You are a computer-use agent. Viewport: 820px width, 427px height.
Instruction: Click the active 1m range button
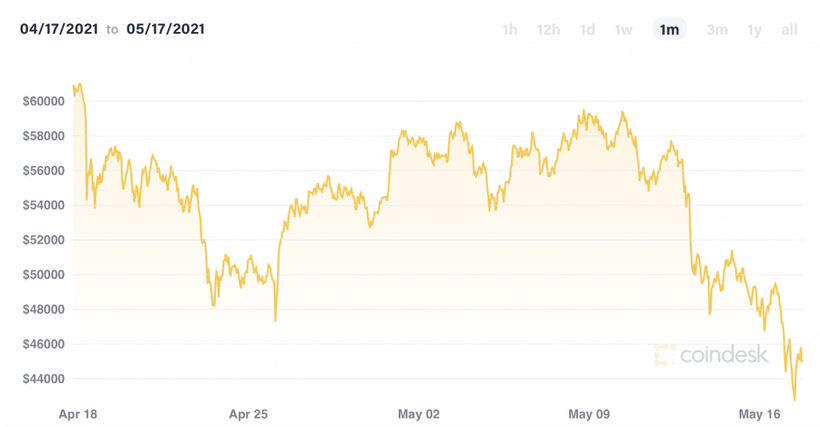pyautogui.click(x=669, y=30)
